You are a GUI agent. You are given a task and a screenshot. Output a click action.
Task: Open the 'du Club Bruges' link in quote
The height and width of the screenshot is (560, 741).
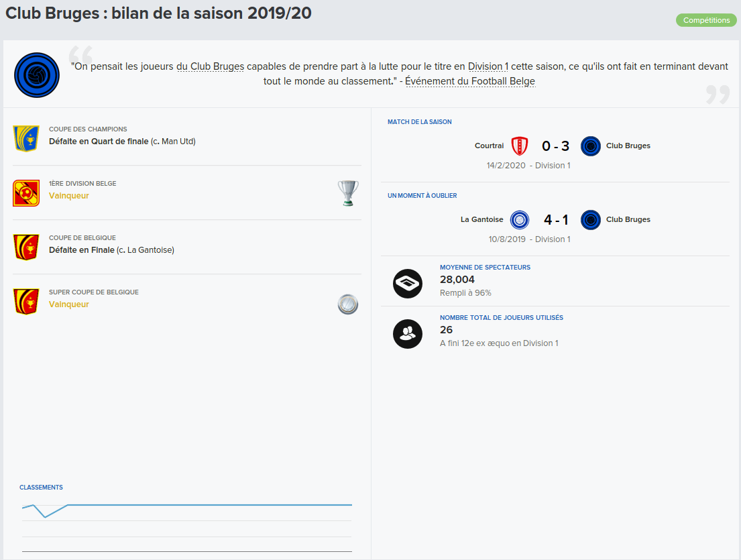(211, 66)
